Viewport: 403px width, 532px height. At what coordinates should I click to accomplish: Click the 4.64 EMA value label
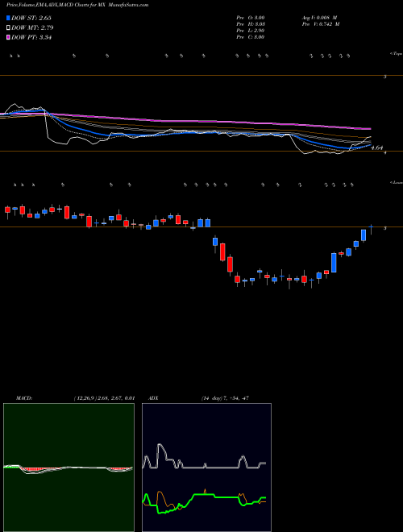coord(377,148)
